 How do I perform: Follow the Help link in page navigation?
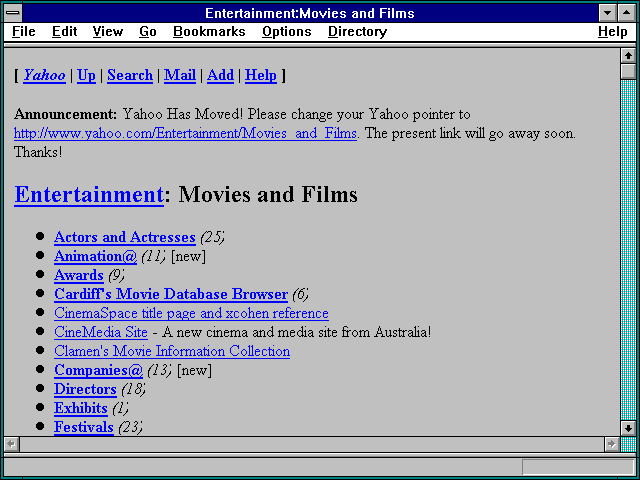click(x=261, y=75)
